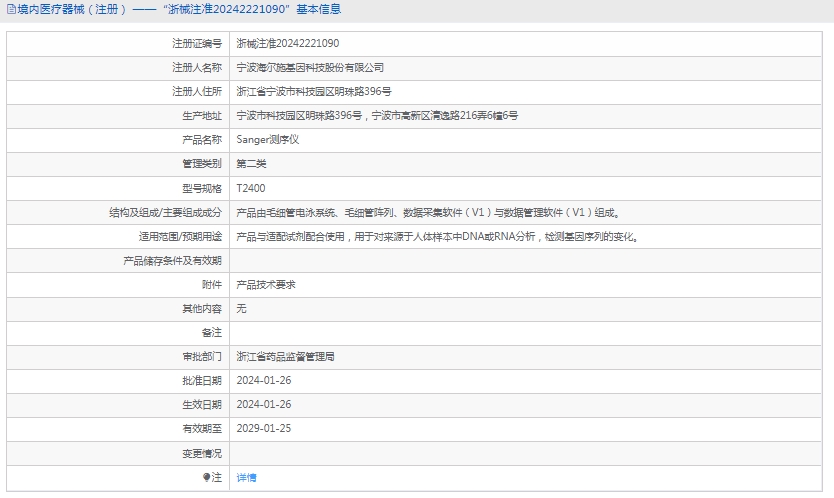Image resolution: width=834 pixels, height=498 pixels.
Task: Click the management category value 第二类
Action: point(251,164)
